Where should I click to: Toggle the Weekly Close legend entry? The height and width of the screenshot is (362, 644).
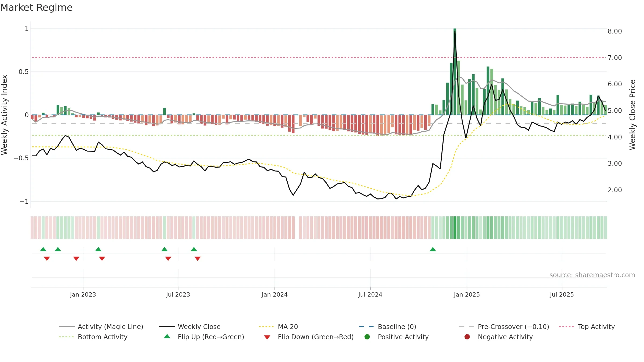190,327
